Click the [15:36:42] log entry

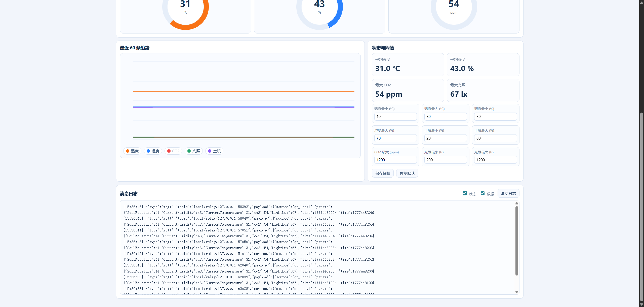249,257
